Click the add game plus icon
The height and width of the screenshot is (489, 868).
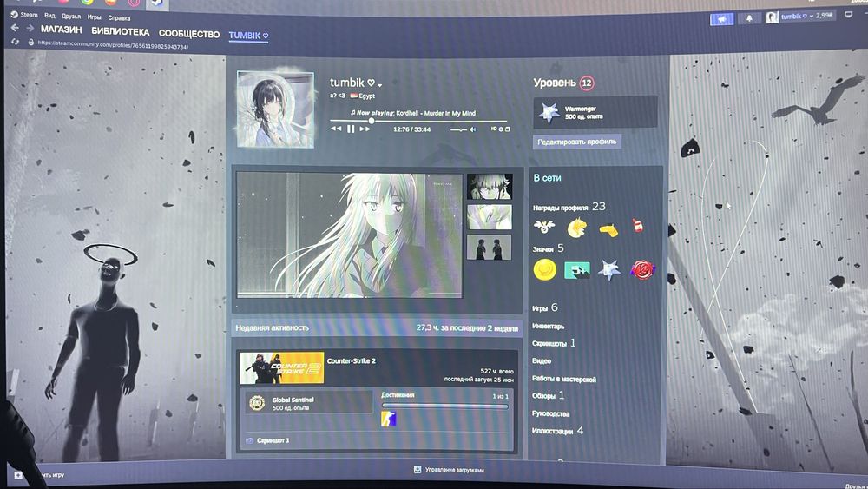(18, 475)
